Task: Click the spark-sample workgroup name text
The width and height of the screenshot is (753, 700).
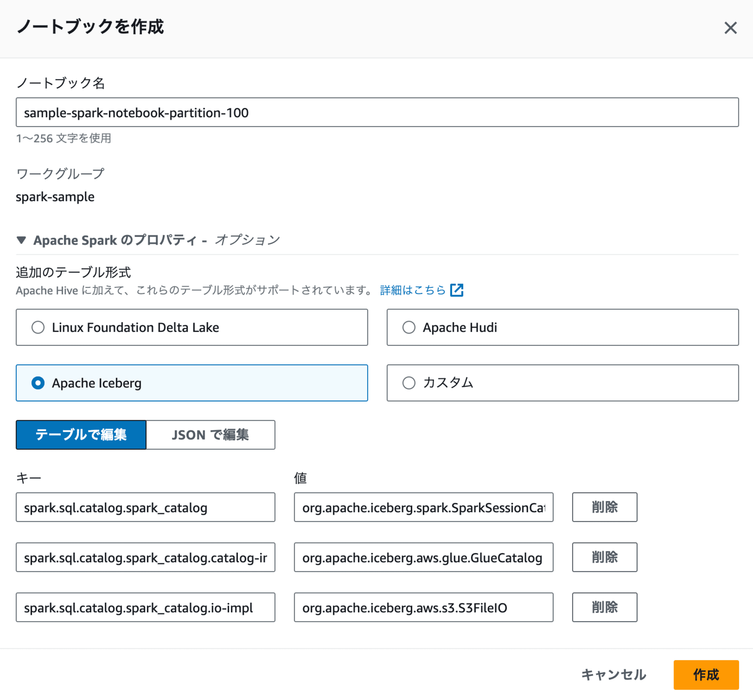Action: coord(55,197)
